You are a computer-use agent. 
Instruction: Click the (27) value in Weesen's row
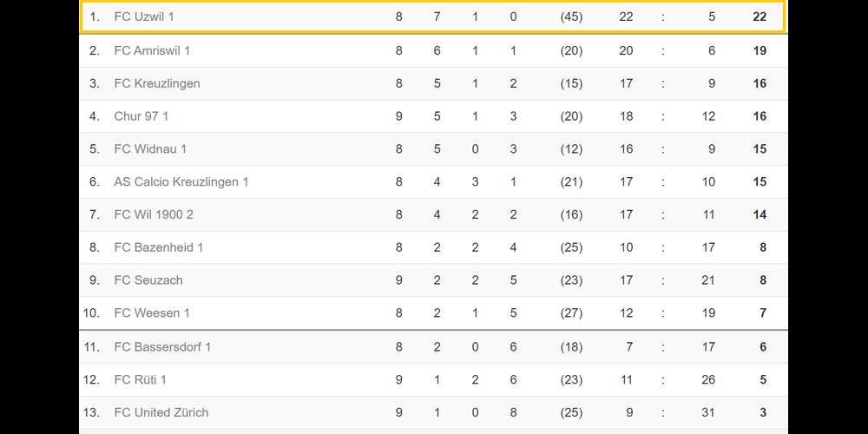point(571,313)
